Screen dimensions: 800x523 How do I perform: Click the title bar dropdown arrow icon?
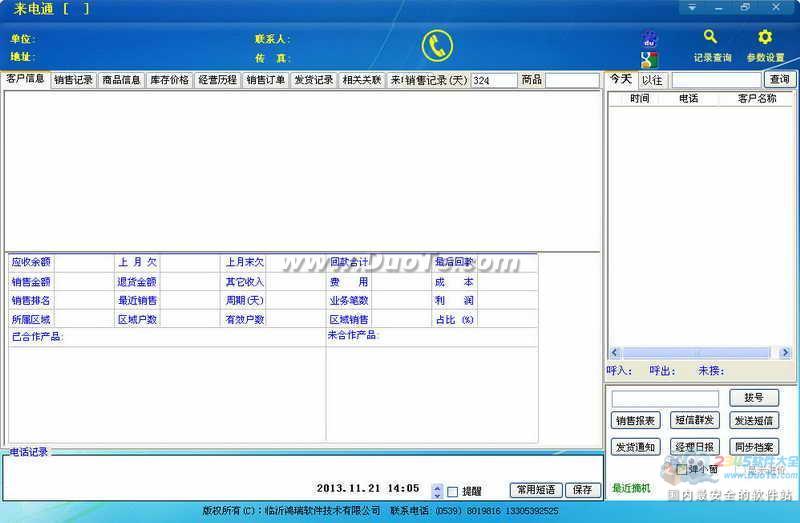point(692,7)
